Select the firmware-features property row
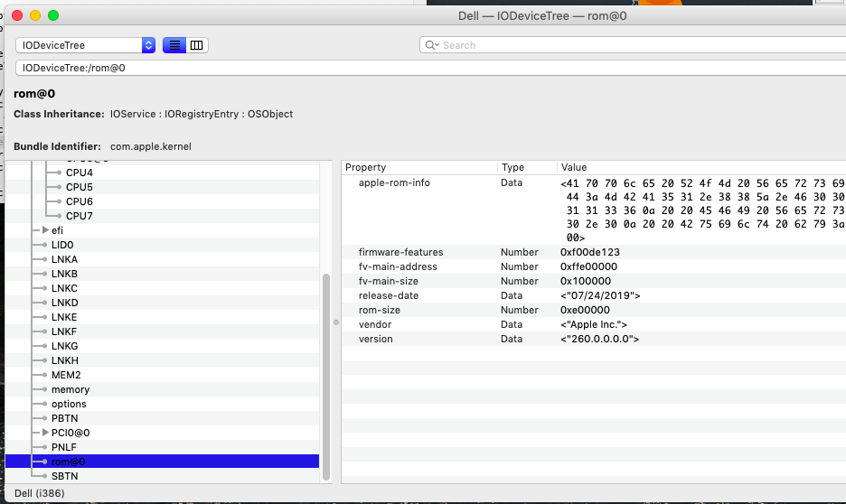The width and height of the screenshot is (846, 504). (594, 252)
